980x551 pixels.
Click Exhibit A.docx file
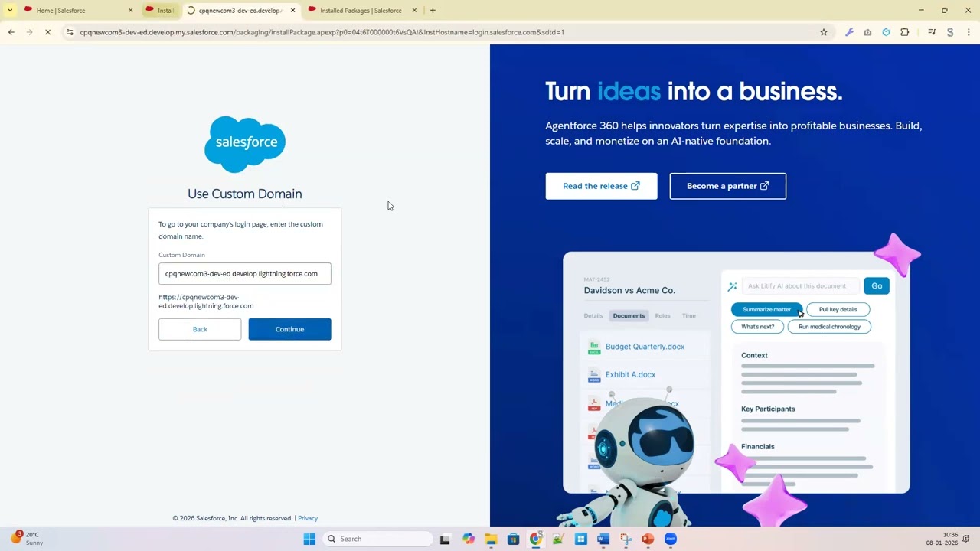click(x=630, y=375)
